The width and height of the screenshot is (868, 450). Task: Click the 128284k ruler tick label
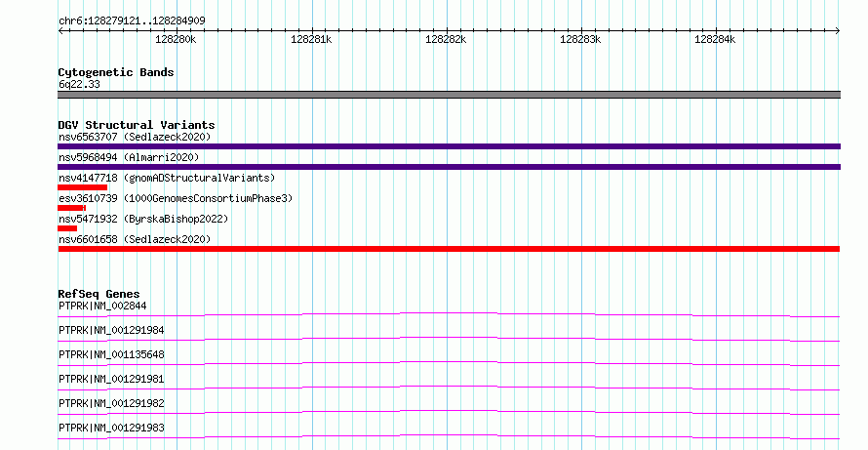coord(715,39)
